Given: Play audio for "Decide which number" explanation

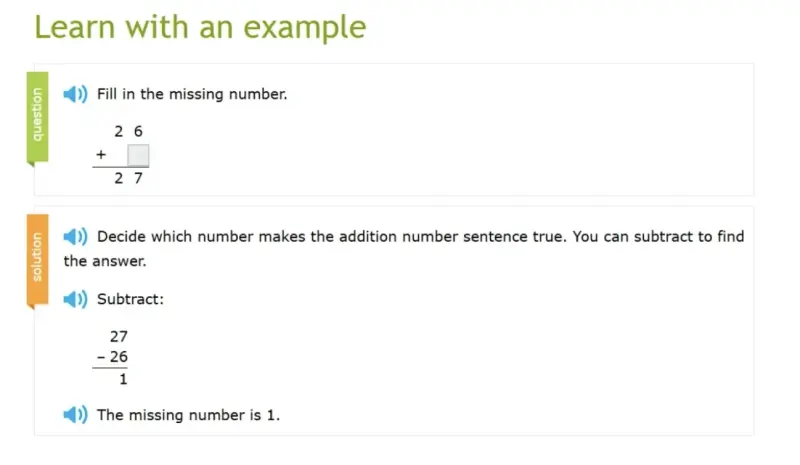Looking at the screenshot, I should [x=75, y=237].
